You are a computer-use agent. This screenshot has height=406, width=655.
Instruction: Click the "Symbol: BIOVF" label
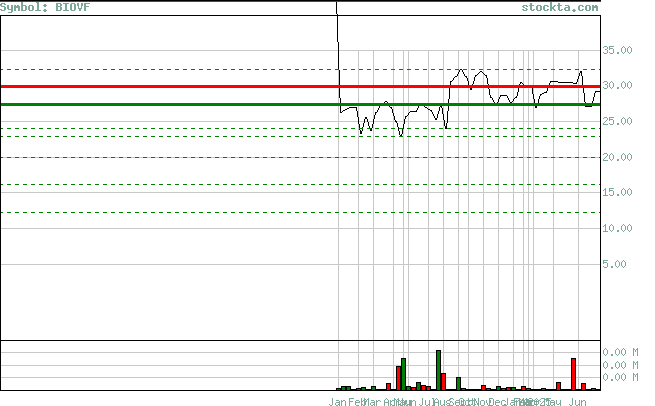pos(45,7)
